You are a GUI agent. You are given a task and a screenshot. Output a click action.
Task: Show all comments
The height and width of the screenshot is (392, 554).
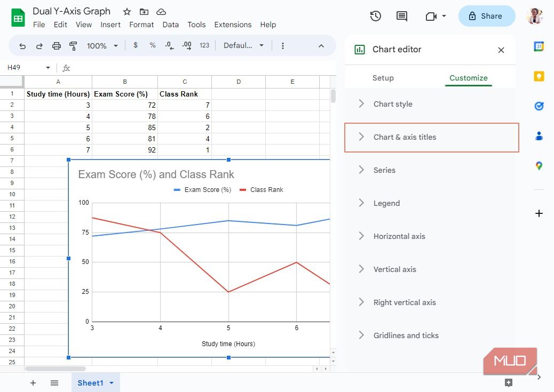401,16
